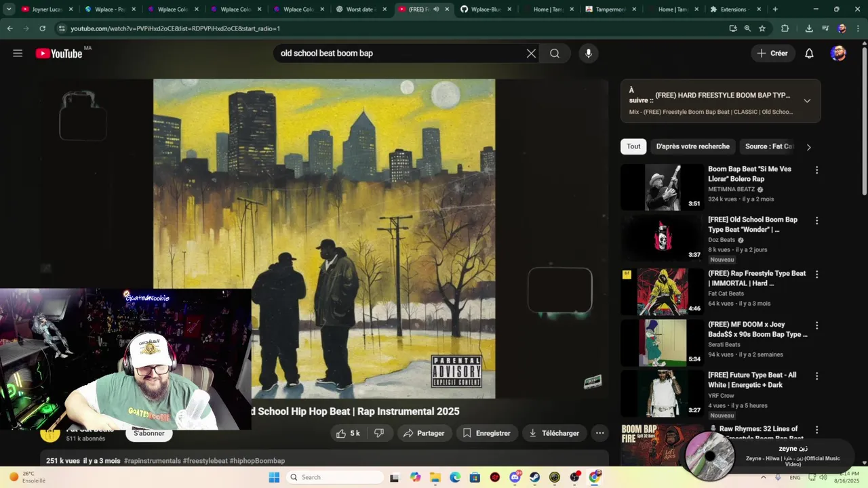Open a new browser tab with plus
868x488 pixels.
click(775, 9)
